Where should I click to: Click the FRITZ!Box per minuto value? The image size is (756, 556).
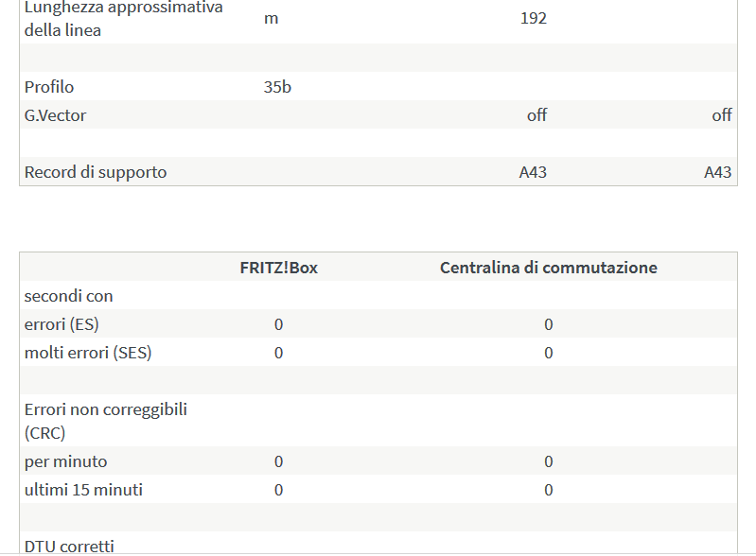pyautogui.click(x=279, y=461)
